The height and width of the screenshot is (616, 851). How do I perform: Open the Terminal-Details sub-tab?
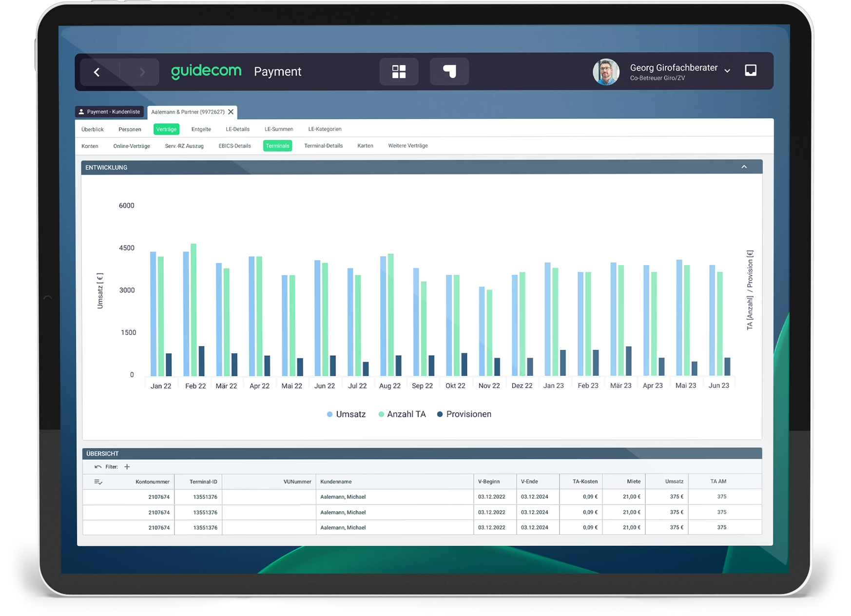coord(324,146)
